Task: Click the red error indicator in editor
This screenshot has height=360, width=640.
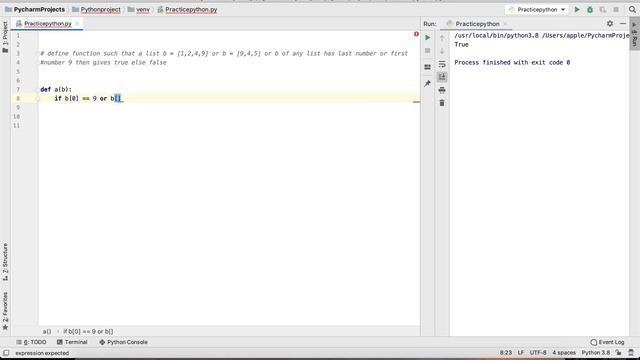Action: coord(416,34)
